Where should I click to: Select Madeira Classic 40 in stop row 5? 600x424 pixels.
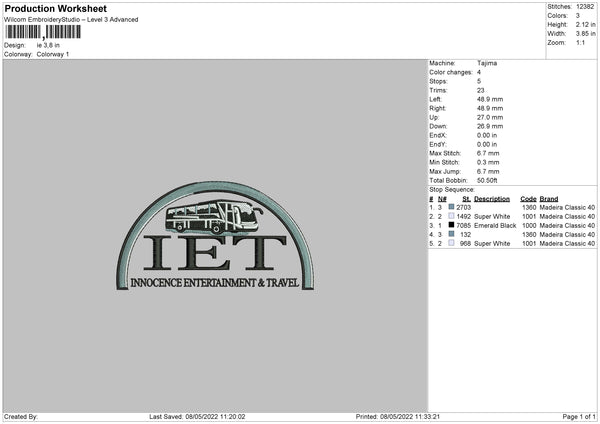click(x=567, y=243)
